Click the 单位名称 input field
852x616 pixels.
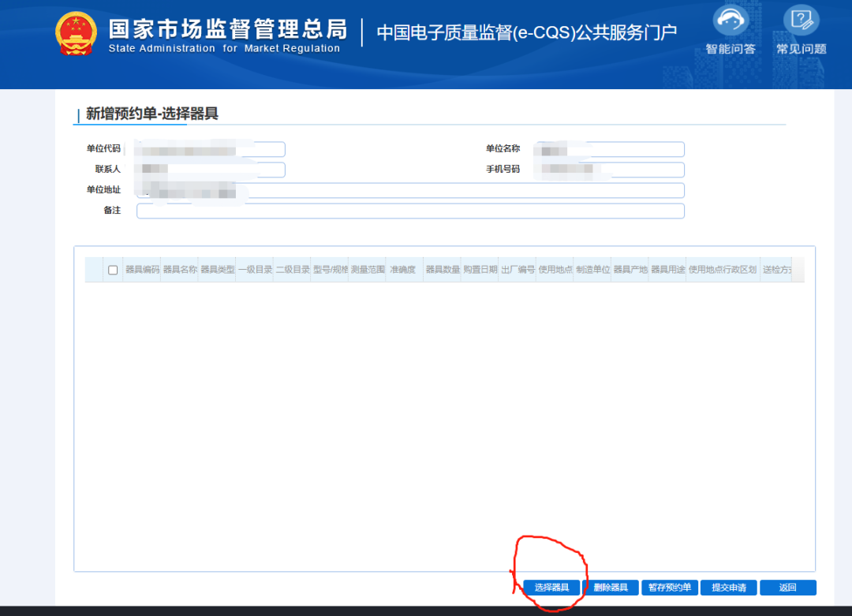tap(609, 149)
